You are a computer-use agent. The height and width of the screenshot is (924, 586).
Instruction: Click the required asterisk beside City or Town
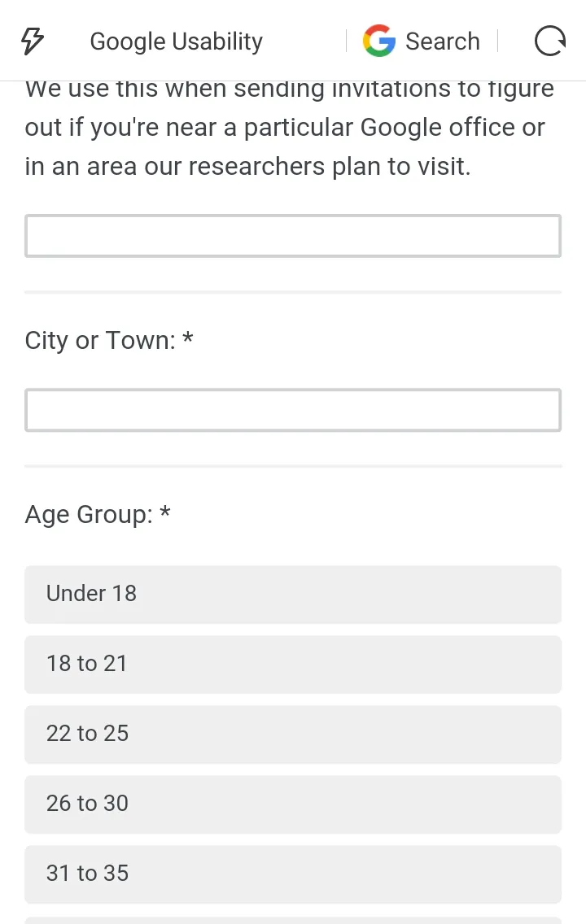point(188,337)
